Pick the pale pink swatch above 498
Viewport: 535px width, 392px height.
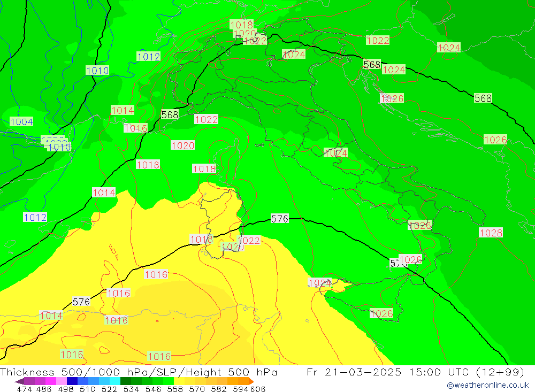(62, 381)
